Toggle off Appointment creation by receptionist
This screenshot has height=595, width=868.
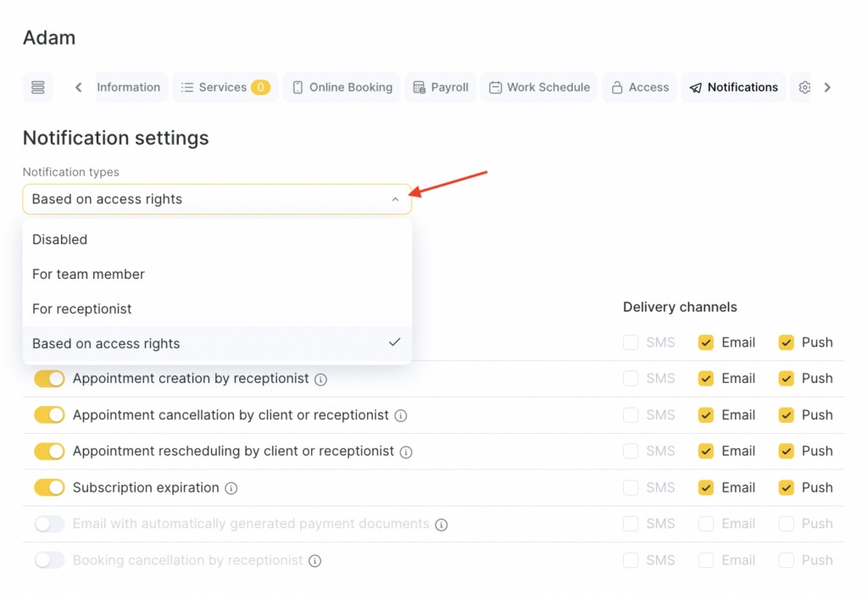click(x=49, y=379)
